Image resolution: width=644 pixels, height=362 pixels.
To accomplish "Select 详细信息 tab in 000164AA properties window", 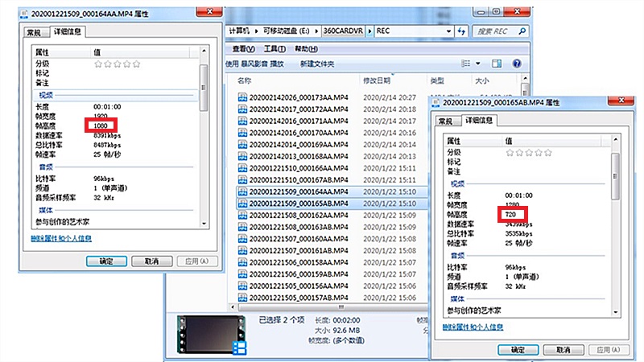I will point(68,31).
